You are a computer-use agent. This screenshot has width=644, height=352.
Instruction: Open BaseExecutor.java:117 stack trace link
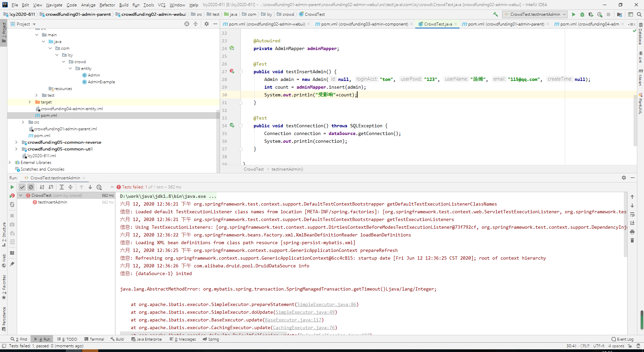(x=293, y=320)
